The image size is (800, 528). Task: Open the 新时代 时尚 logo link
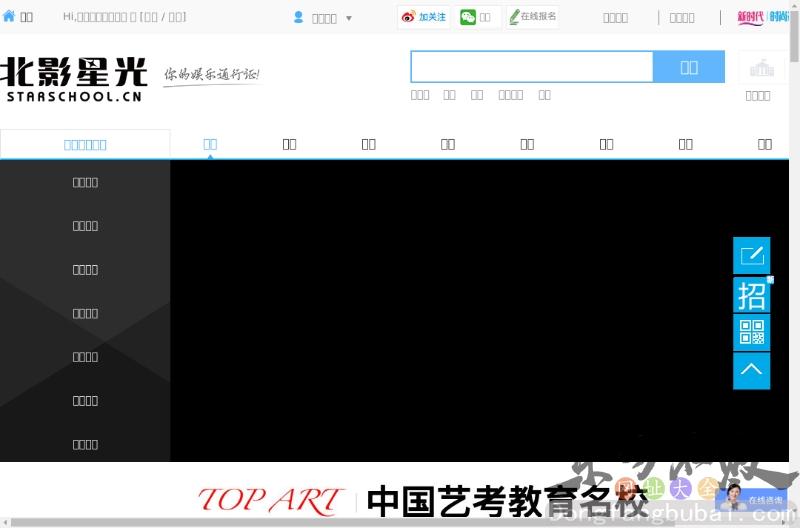point(763,17)
